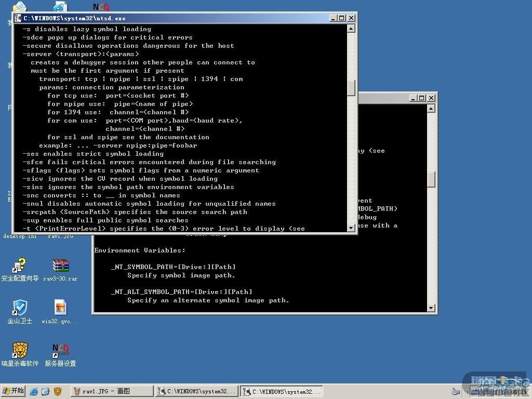Open the rav3-30.rar archive icon

tap(60, 266)
